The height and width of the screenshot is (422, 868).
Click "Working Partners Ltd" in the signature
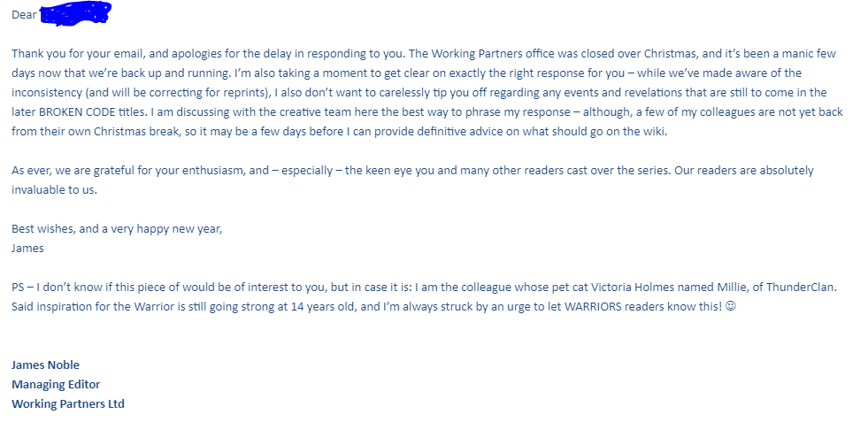pyautogui.click(x=68, y=403)
